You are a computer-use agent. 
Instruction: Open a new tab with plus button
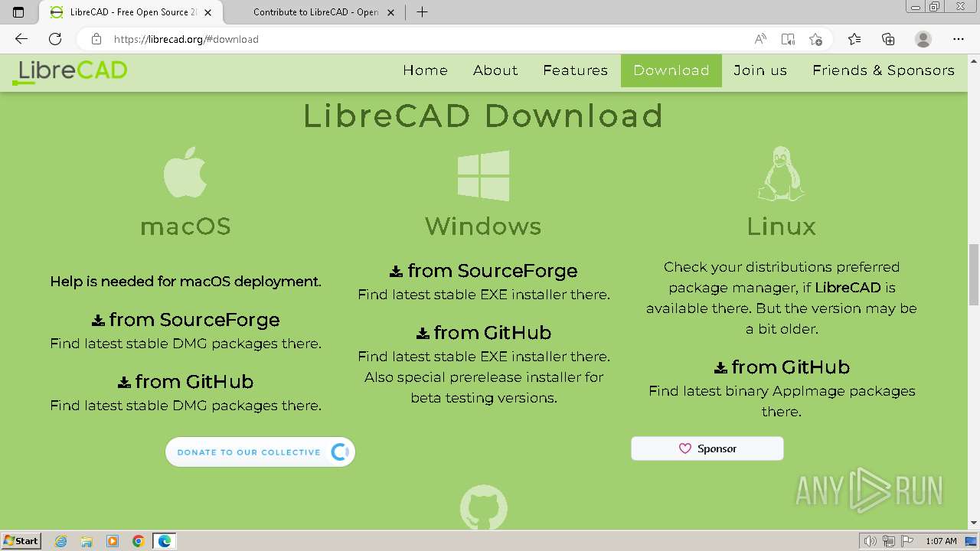422,12
